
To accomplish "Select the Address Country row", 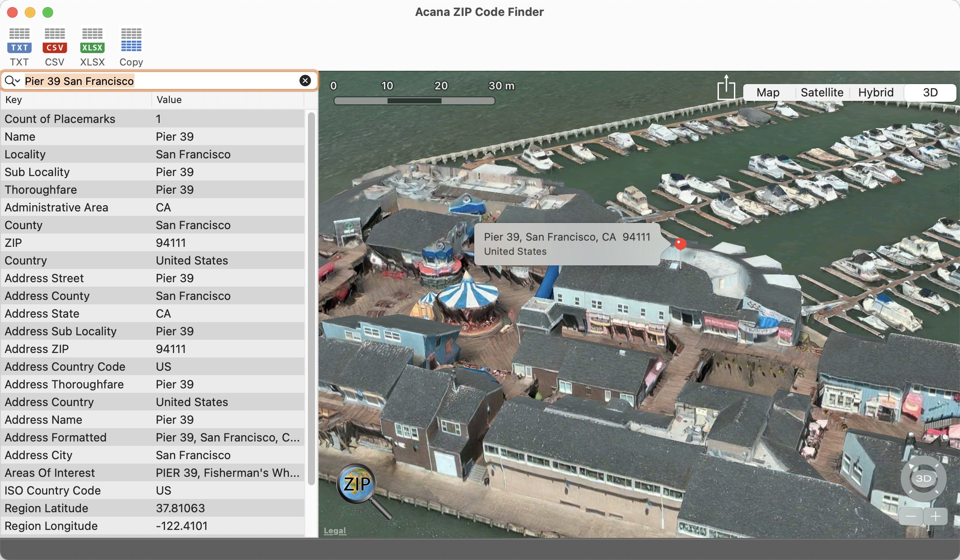I will click(x=153, y=402).
